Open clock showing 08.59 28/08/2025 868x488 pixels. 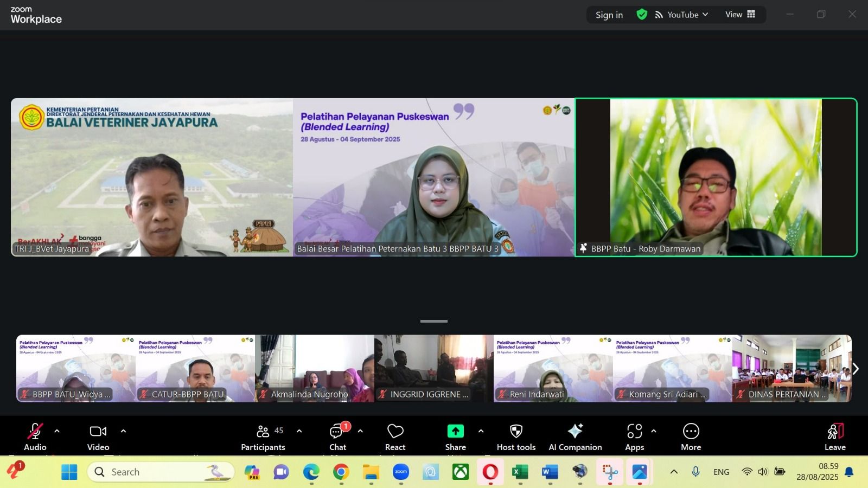point(818,472)
